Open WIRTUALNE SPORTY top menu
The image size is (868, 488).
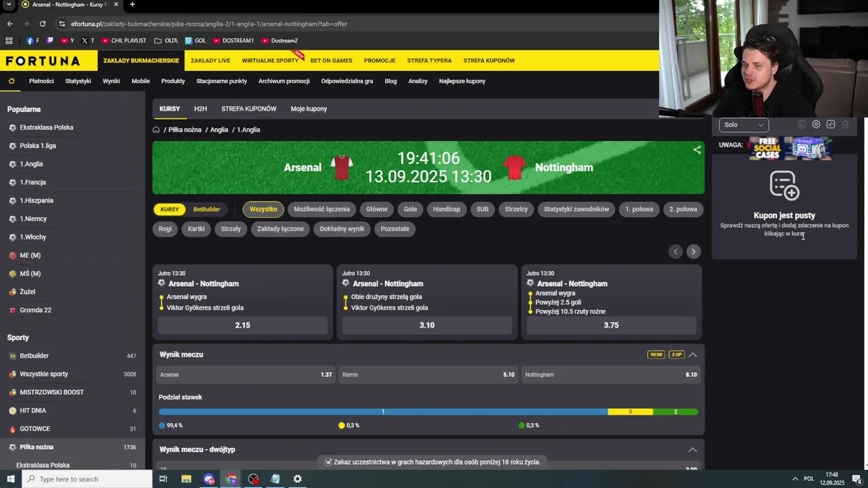270,61
